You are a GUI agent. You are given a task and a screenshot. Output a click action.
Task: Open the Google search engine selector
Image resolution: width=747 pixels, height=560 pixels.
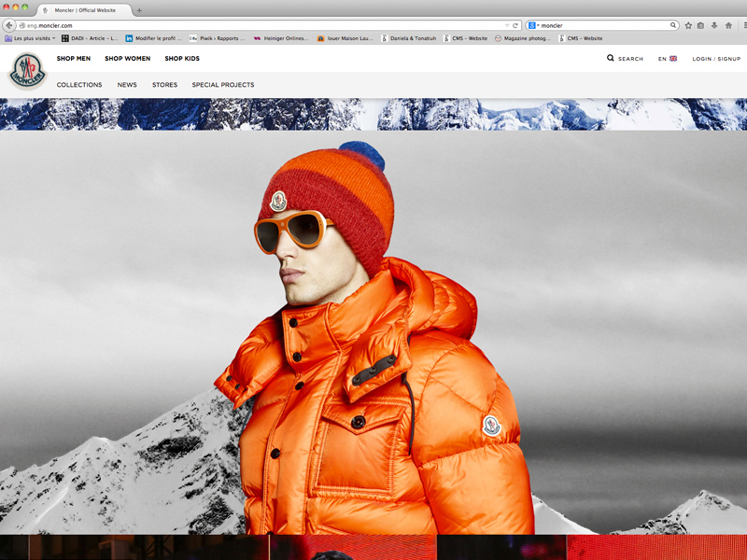[x=533, y=26]
